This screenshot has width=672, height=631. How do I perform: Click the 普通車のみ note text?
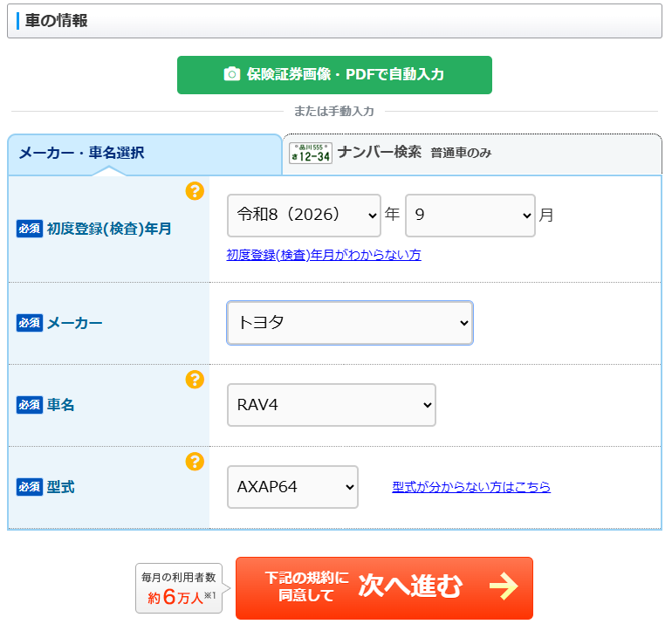pyautogui.click(x=461, y=153)
